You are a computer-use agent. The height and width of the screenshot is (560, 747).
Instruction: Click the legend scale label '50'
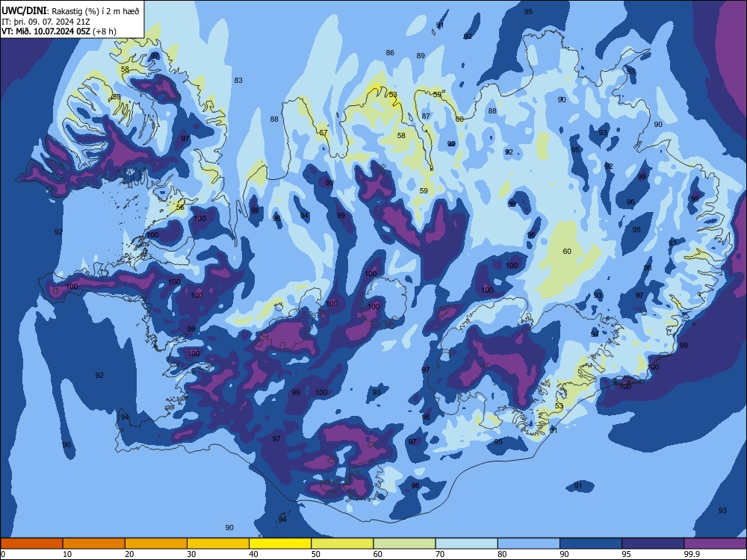316,554
